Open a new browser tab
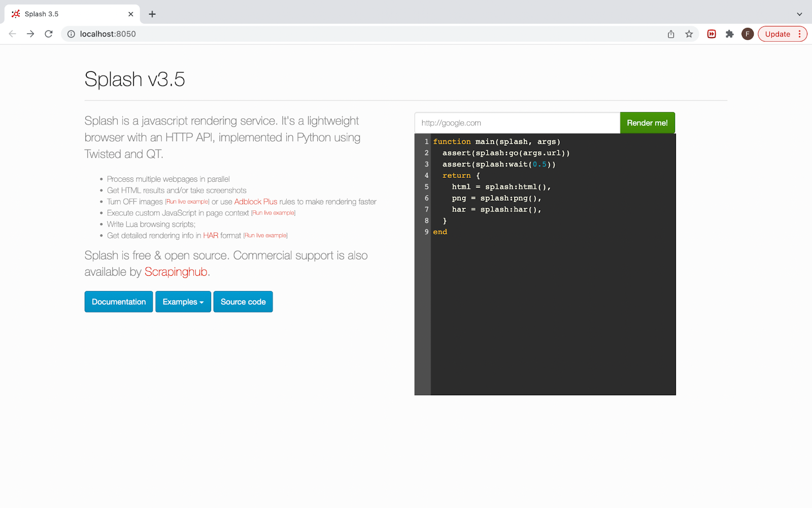The height and width of the screenshot is (508, 812). point(152,14)
